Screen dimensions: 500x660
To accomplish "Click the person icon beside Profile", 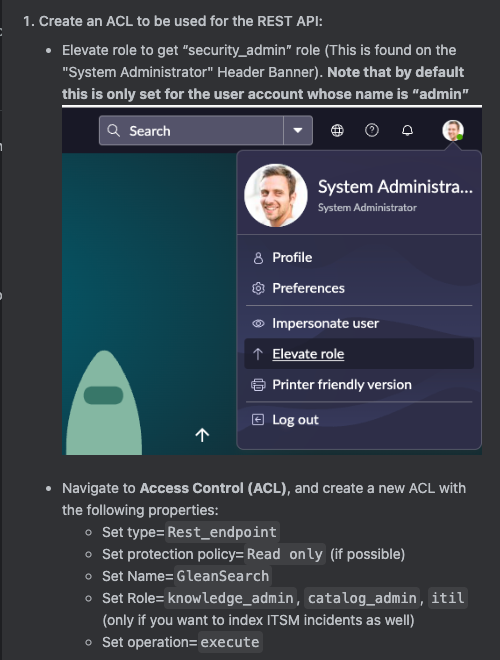I will point(258,258).
